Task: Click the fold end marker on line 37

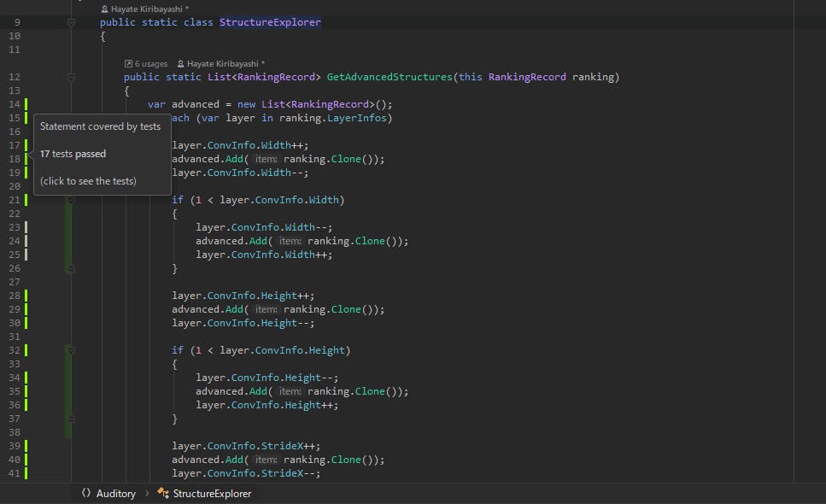Action: 71,419
